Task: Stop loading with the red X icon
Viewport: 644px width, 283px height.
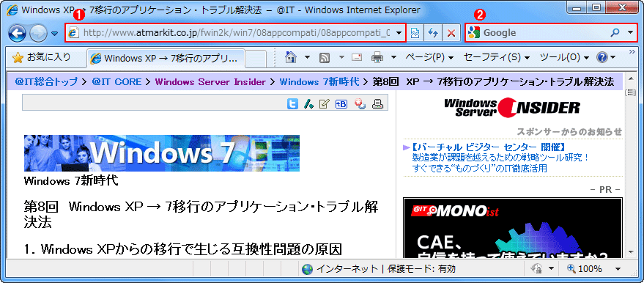Action: coord(451,34)
